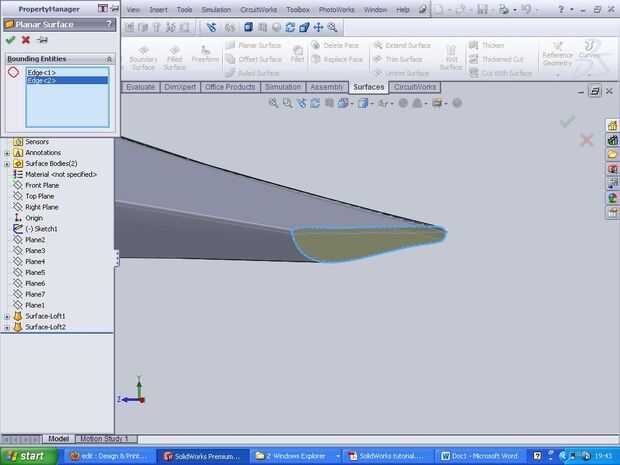Click Previous View icon in view toolbar
Viewport: 620px width, 465px height.
(x=301, y=103)
